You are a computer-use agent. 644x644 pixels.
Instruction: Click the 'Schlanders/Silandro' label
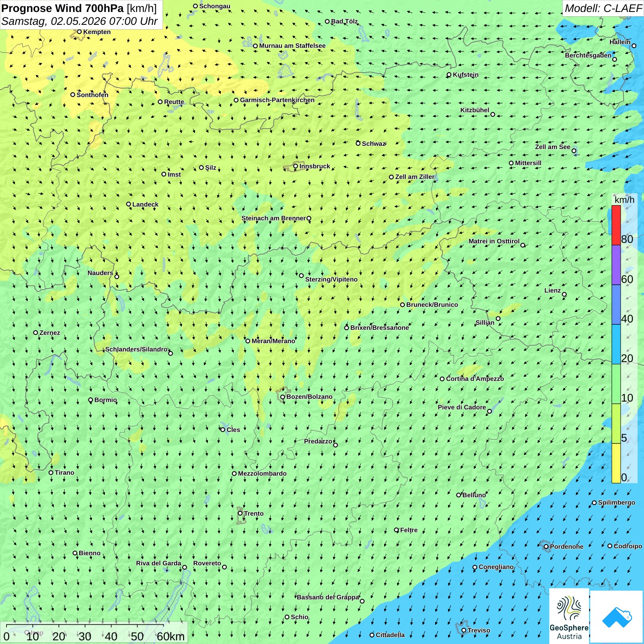tap(137, 349)
